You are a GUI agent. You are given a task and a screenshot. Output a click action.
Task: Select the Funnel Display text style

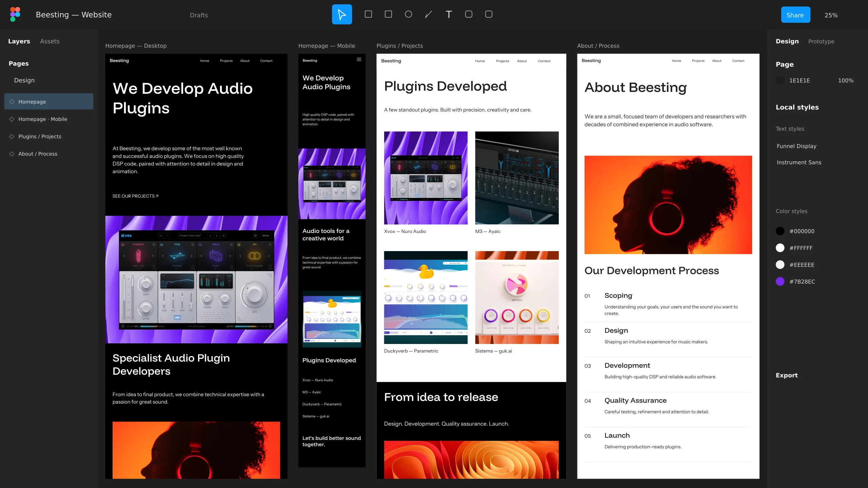[796, 146]
